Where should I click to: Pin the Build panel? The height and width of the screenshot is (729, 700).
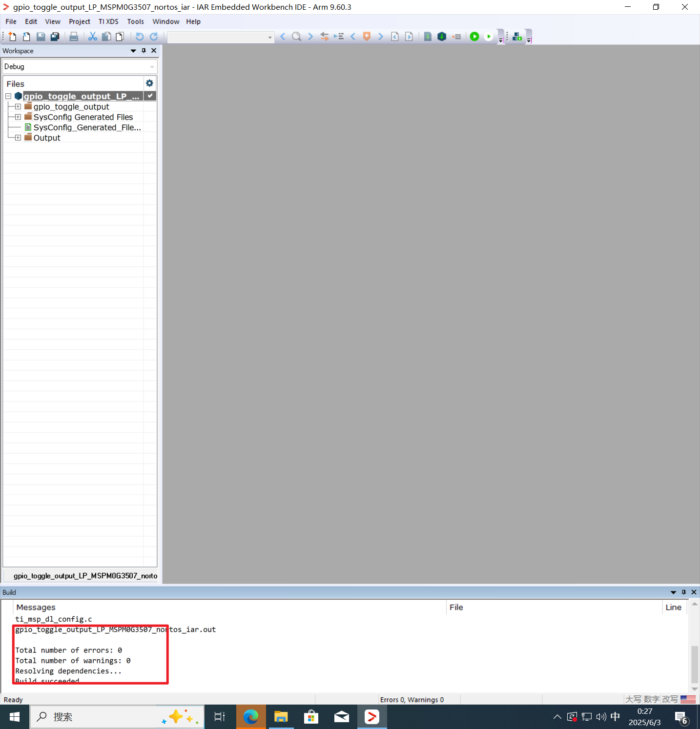point(684,592)
